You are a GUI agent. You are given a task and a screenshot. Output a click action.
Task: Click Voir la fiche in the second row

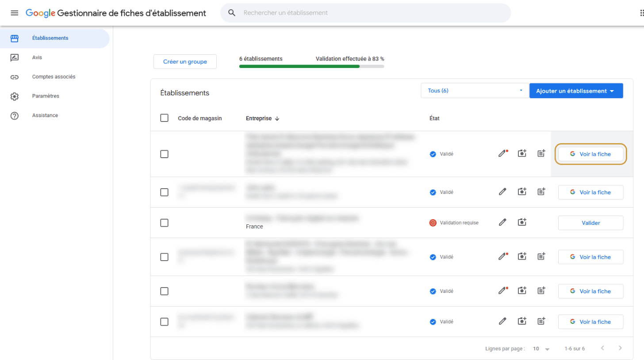[590, 192]
